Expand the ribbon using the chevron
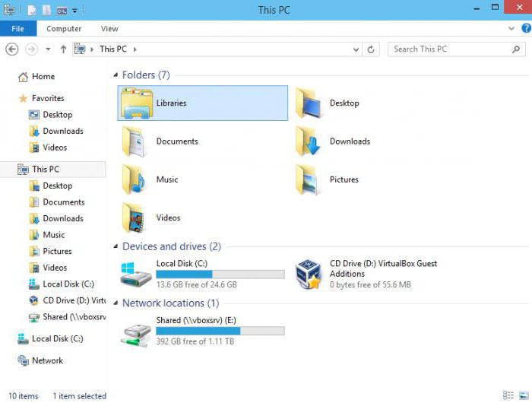 pyautogui.click(x=511, y=28)
